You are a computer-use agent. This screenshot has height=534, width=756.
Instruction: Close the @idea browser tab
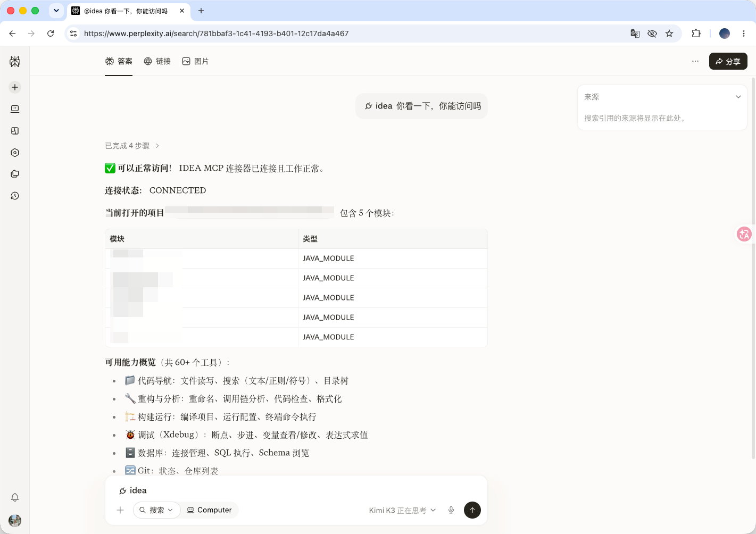pyautogui.click(x=182, y=11)
